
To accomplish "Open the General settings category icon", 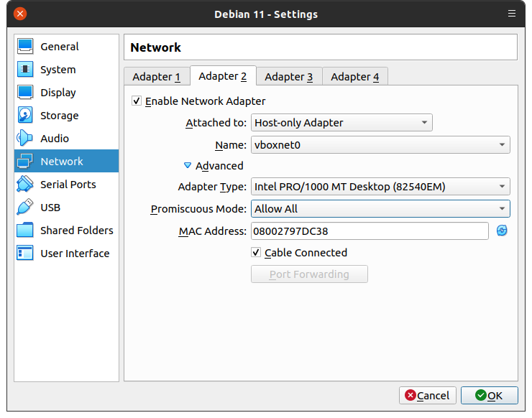I will tap(25, 47).
